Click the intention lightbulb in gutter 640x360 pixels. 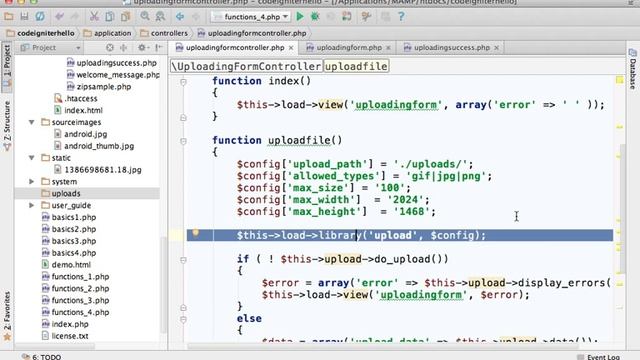tap(196, 233)
